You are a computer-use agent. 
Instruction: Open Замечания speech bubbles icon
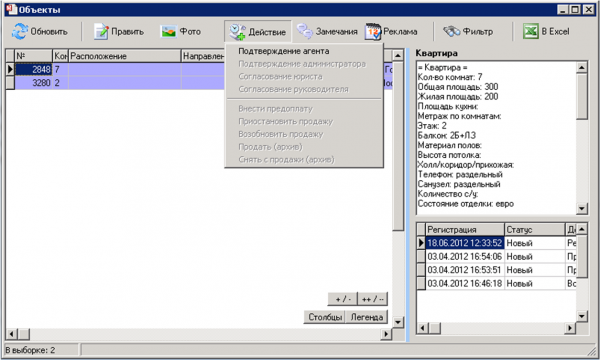coord(305,31)
